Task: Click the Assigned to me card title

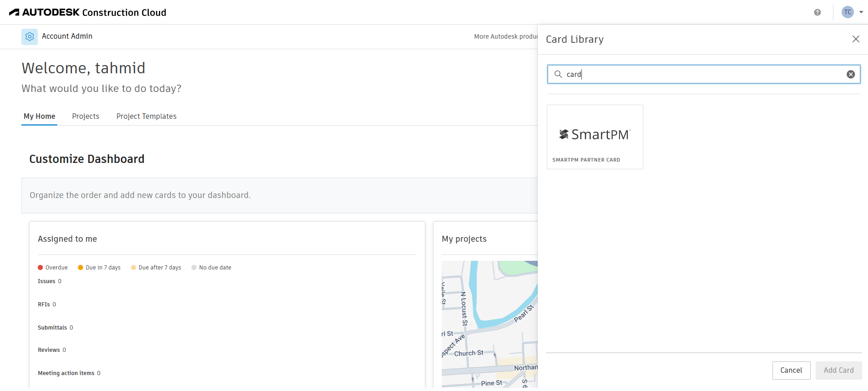Action: [67, 239]
